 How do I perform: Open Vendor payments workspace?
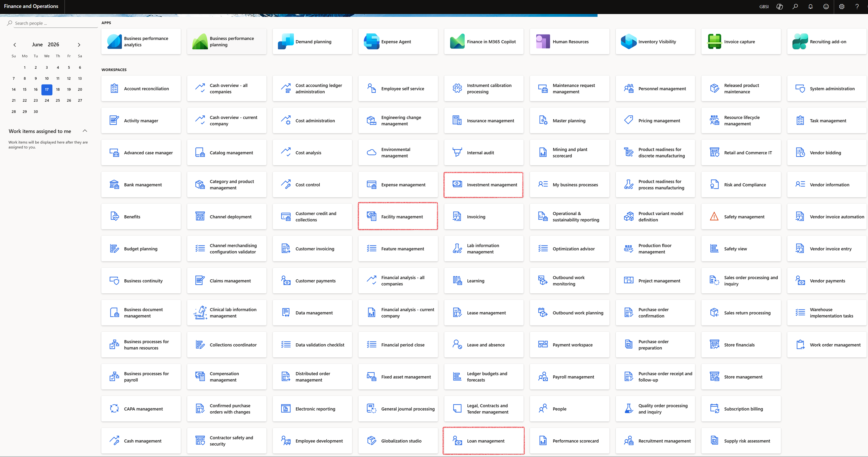coord(827,281)
